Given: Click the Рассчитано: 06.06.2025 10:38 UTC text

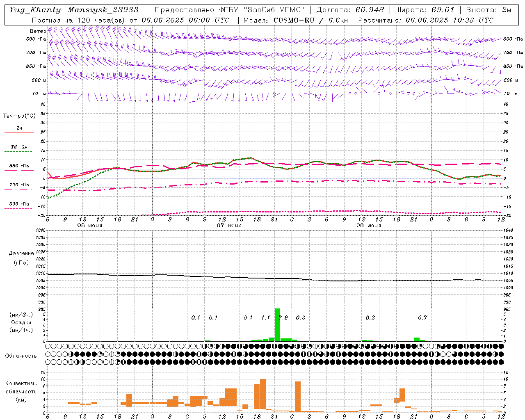Looking at the screenshot, I should point(426,20).
